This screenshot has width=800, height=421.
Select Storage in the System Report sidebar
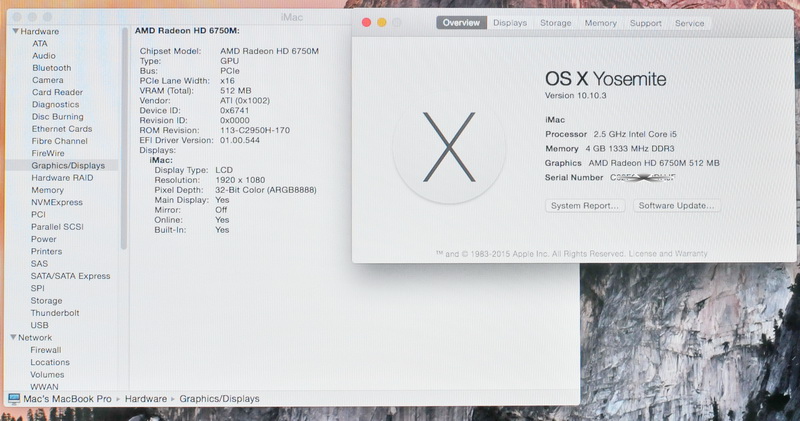point(46,301)
